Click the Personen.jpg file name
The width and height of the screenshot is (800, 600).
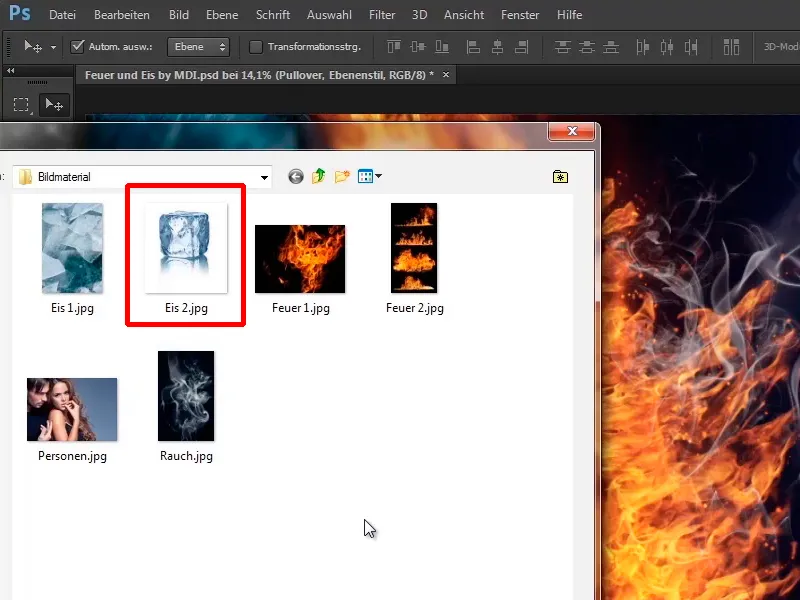tap(72, 456)
